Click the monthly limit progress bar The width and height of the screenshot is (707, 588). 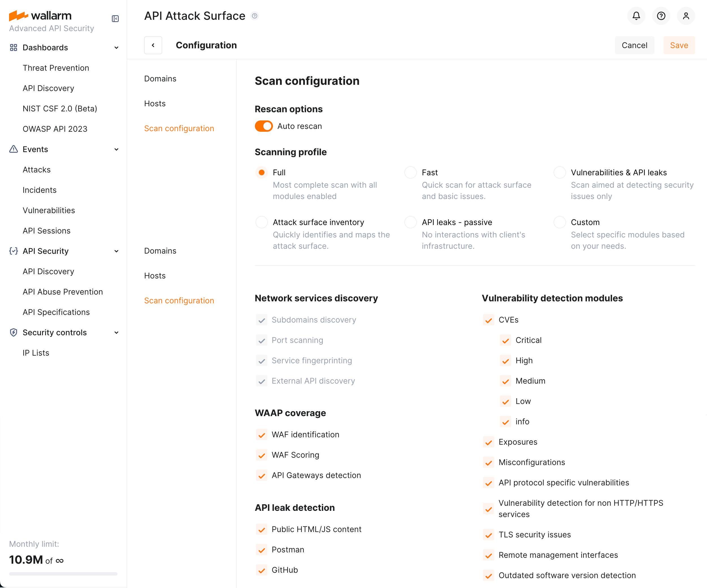coord(63,574)
